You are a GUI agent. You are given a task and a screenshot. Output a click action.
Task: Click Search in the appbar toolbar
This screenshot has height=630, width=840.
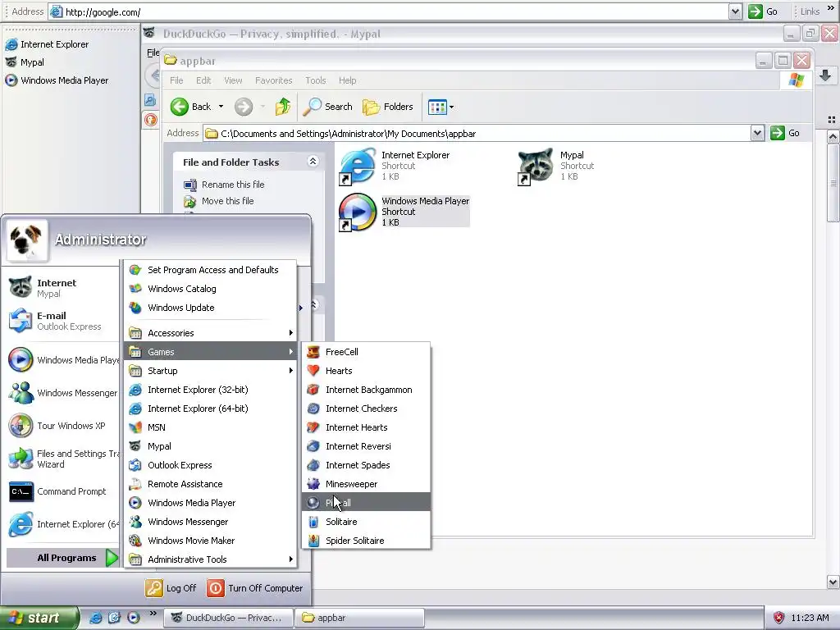click(328, 107)
